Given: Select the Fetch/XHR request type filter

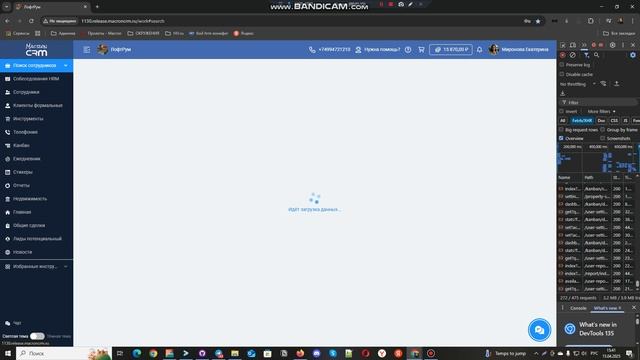Looking at the screenshot, I should point(582,120).
